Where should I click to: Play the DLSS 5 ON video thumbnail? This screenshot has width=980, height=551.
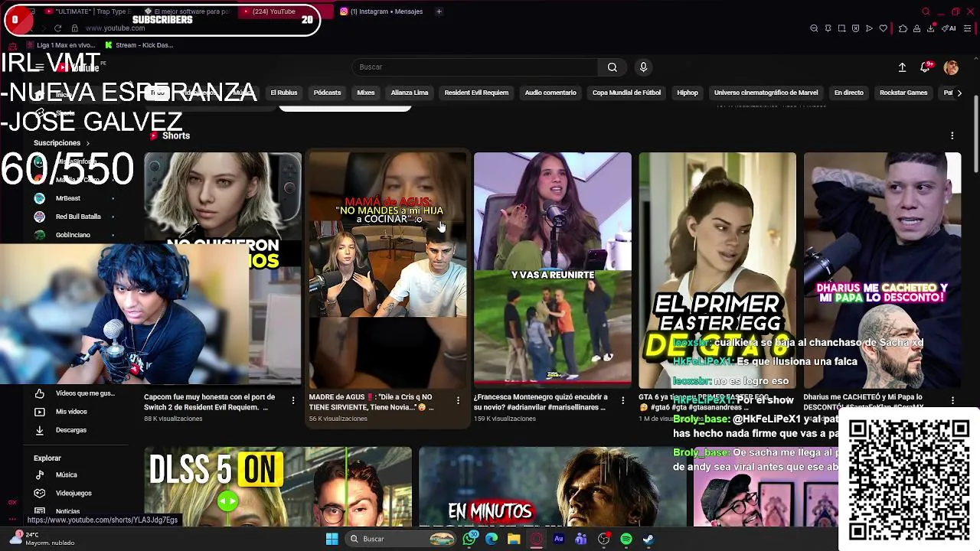tap(277, 487)
